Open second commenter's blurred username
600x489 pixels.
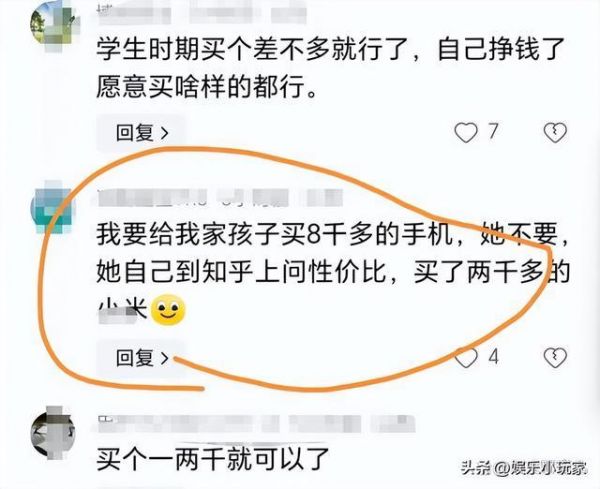tap(220, 198)
